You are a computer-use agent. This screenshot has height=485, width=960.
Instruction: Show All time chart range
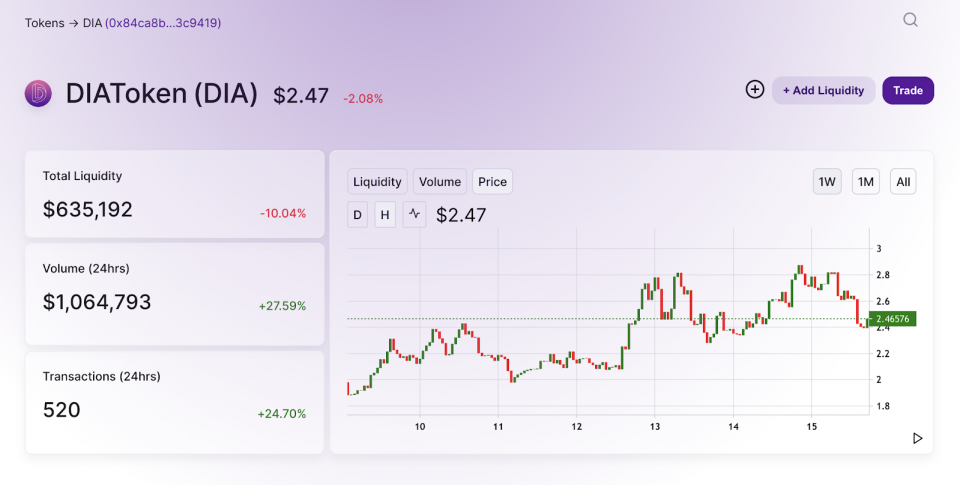(x=903, y=181)
